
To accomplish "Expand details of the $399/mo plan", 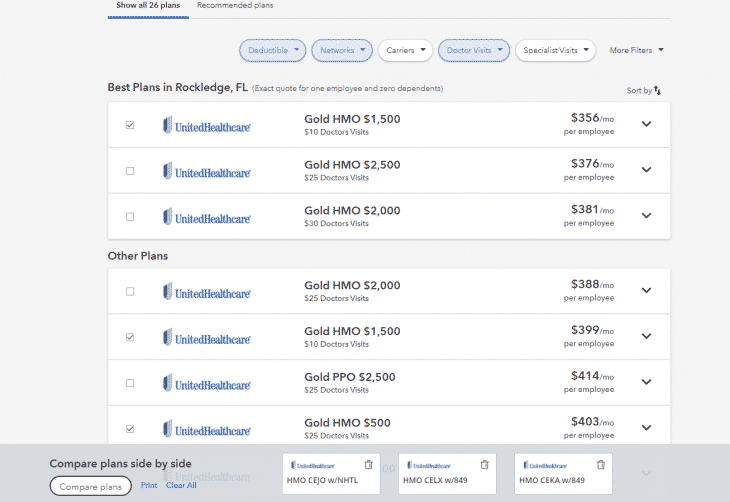I will pyautogui.click(x=646, y=336).
